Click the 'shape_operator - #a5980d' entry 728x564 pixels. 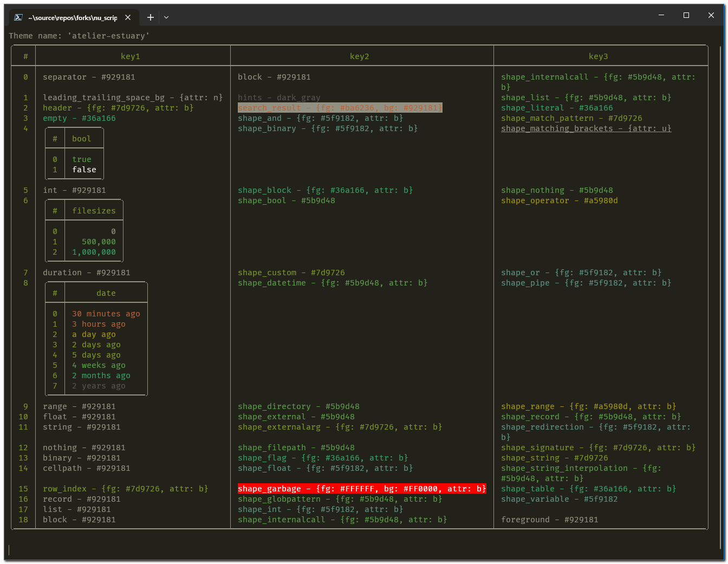pyautogui.click(x=560, y=200)
